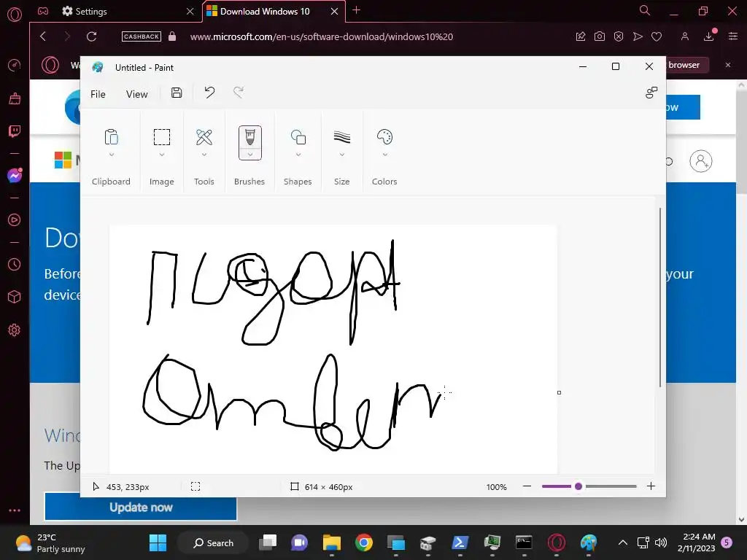The width and height of the screenshot is (747, 560).
Task: Zoom in with the plus button in Paint
Action: click(x=651, y=486)
